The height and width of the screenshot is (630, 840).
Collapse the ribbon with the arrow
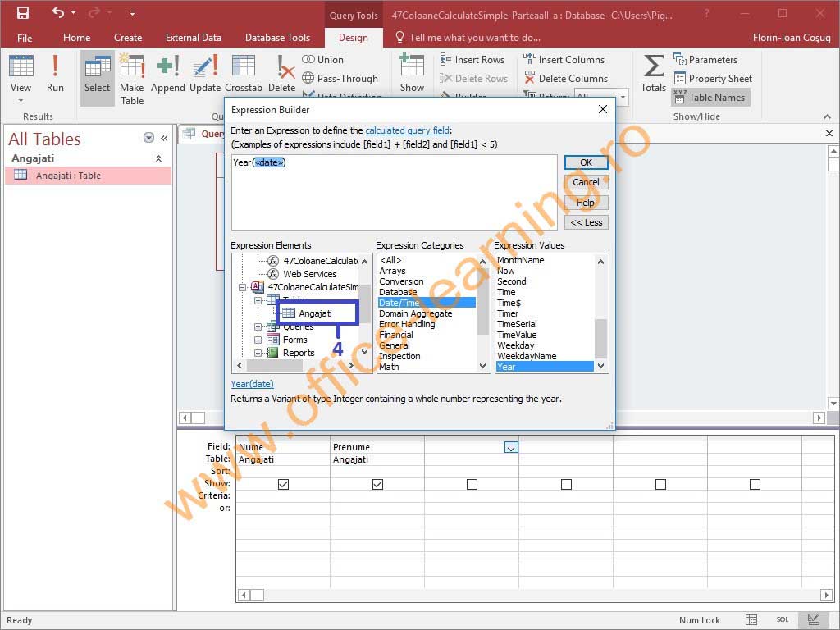point(827,116)
